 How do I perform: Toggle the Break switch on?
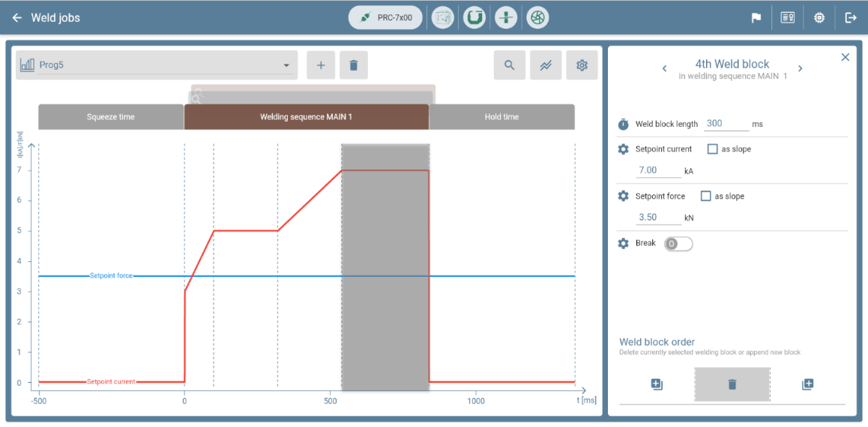(678, 244)
